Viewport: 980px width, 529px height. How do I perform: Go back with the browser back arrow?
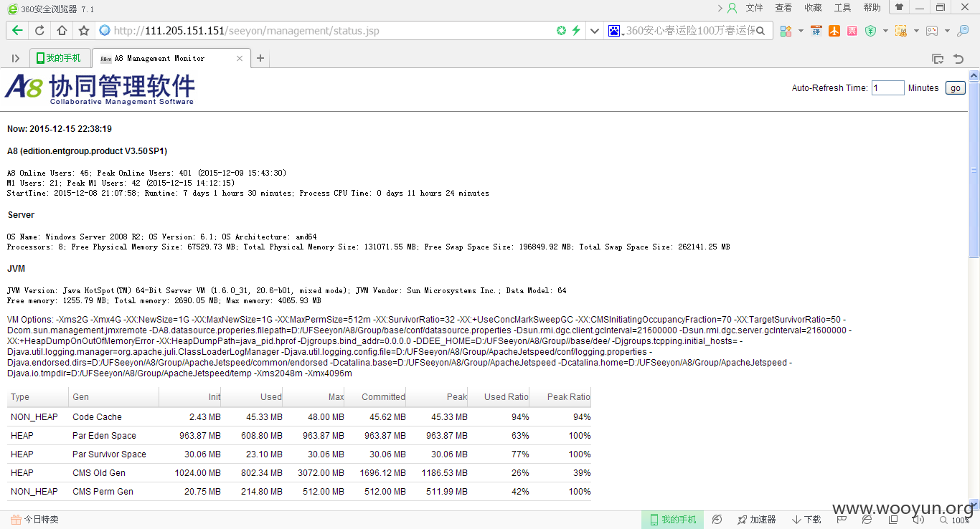pos(17,31)
